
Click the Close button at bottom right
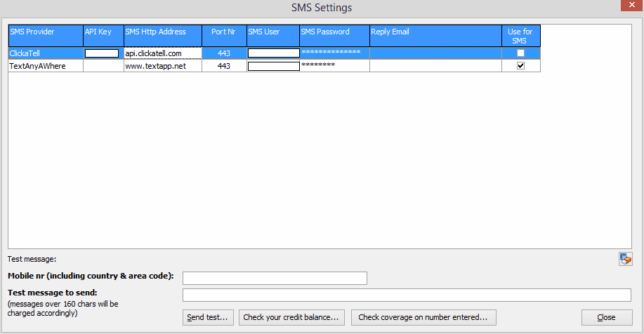point(606,317)
